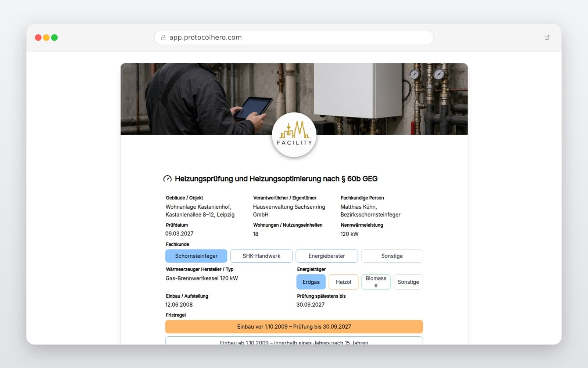The height and width of the screenshot is (368, 588).
Task: Click Gas-Brennwertkessel 120 kW value
Action: 202,278
